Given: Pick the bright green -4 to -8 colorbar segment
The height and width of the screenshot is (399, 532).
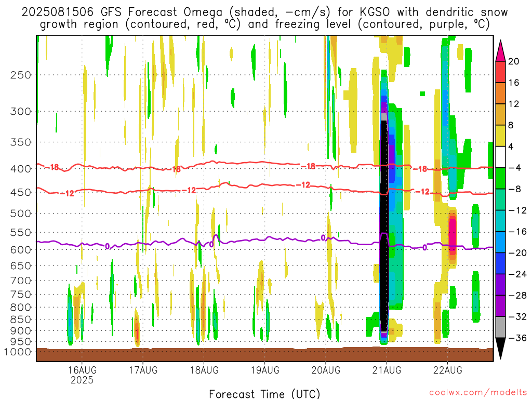Looking at the screenshot, I should pyautogui.click(x=500, y=178).
